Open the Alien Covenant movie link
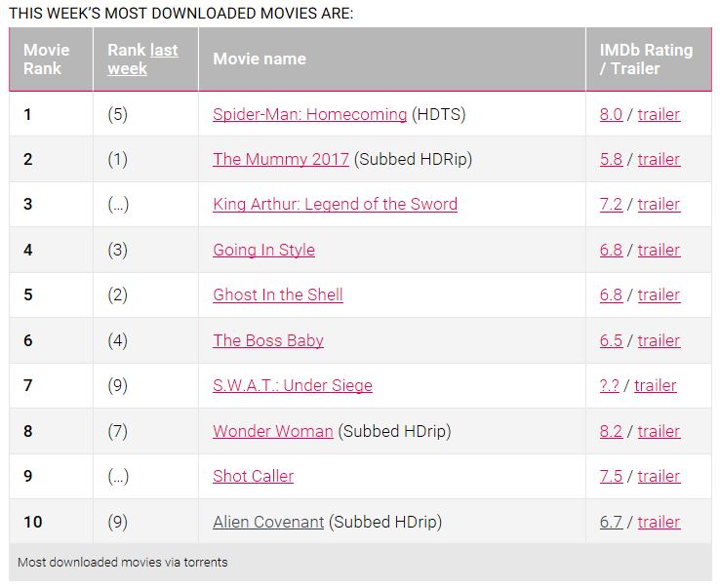The image size is (720, 588). [268, 522]
